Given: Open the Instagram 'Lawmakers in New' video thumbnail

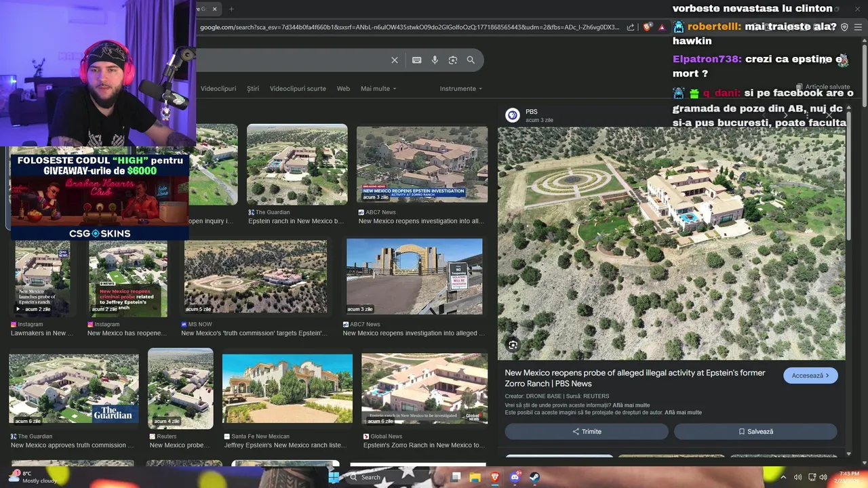Looking at the screenshot, I should pyautogui.click(x=42, y=277).
